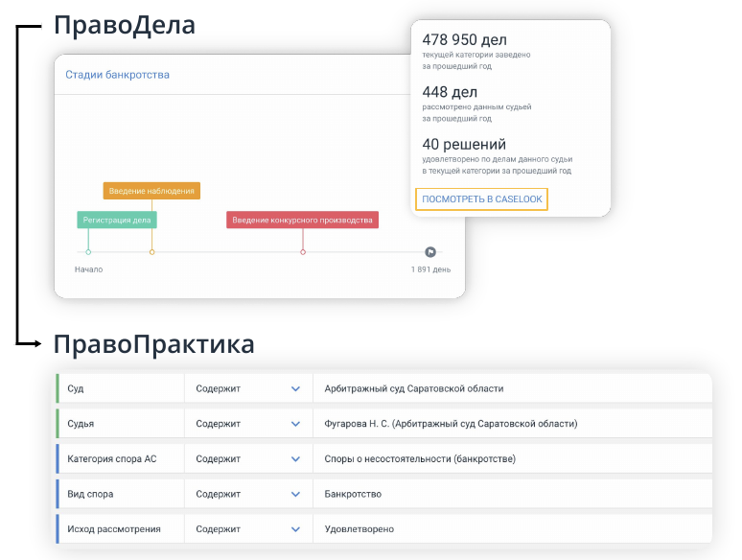Click the Фугарова Н. С. judge value field

pos(513,424)
